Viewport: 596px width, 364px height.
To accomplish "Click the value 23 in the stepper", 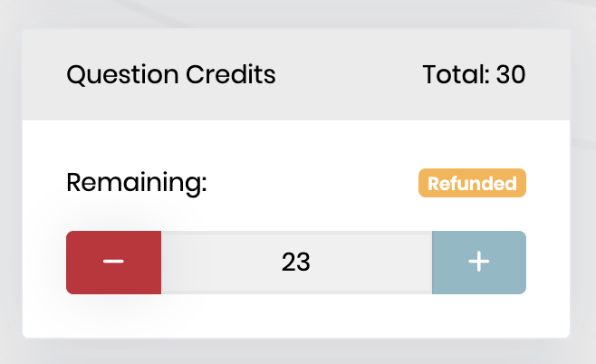I will click(296, 263).
